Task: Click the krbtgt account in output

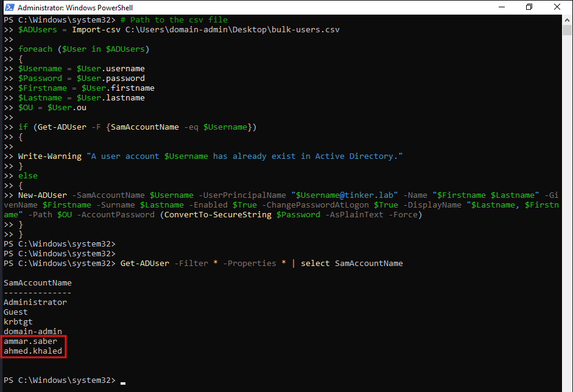Action: click(x=18, y=322)
